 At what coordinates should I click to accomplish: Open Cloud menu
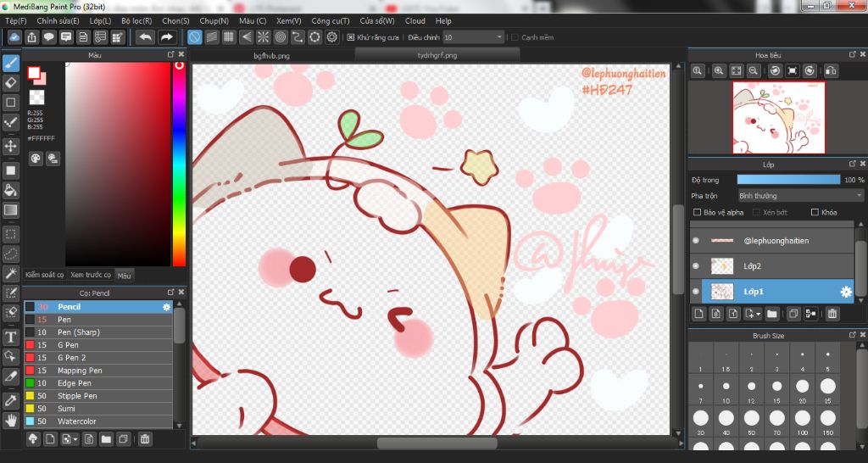[415, 21]
